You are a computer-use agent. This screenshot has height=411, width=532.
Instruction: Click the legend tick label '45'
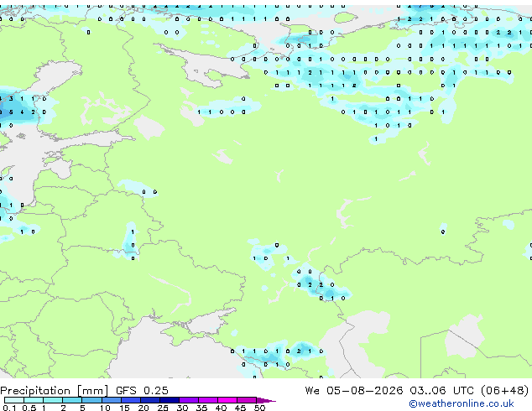pos(240,408)
